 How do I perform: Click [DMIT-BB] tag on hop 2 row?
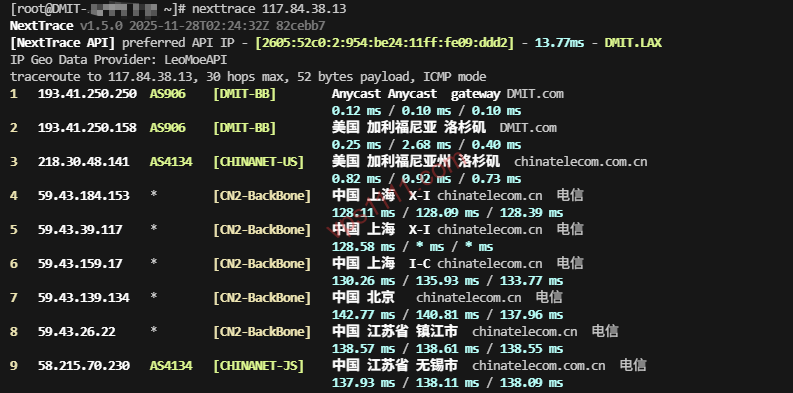click(x=245, y=127)
